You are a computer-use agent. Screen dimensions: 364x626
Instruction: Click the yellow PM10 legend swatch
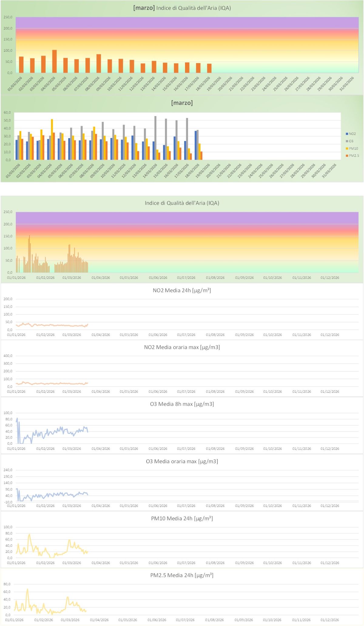(x=347, y=149)
